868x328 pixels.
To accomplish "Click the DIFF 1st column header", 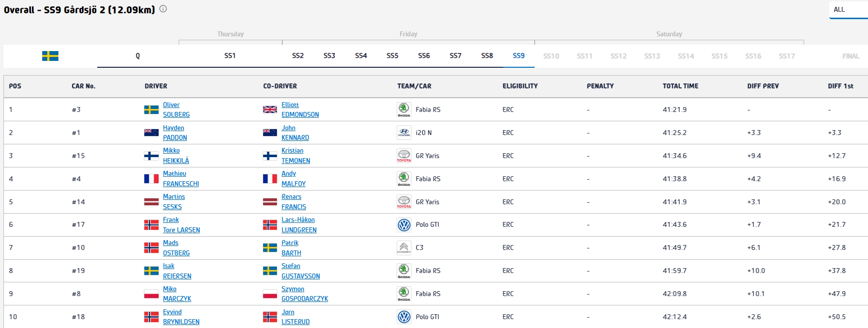I will [x=840, y=86].
